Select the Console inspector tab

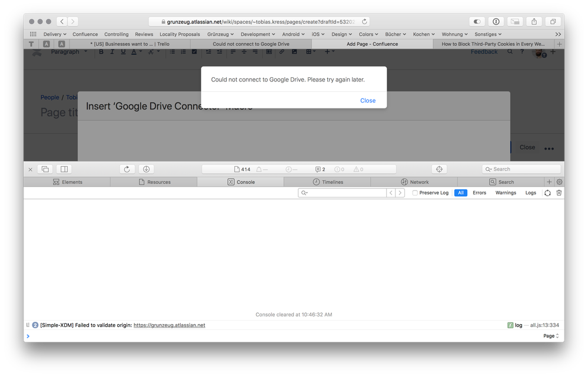click(x=241, y=182)
